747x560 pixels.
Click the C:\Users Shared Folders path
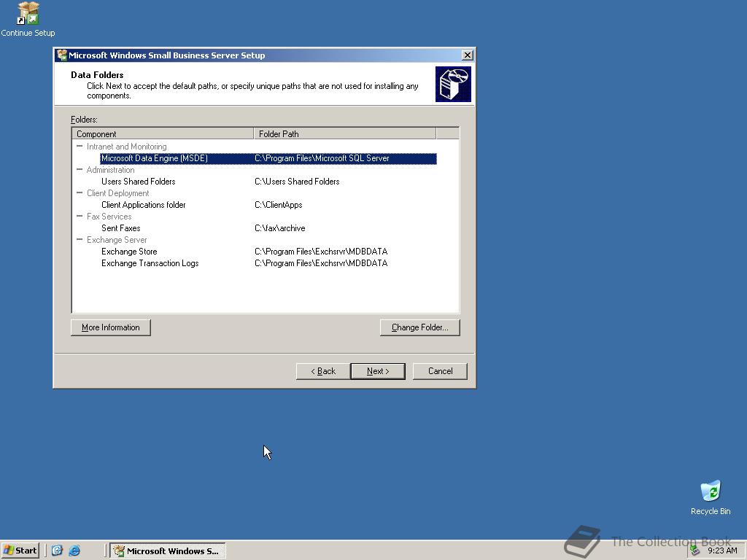[298, 182]
